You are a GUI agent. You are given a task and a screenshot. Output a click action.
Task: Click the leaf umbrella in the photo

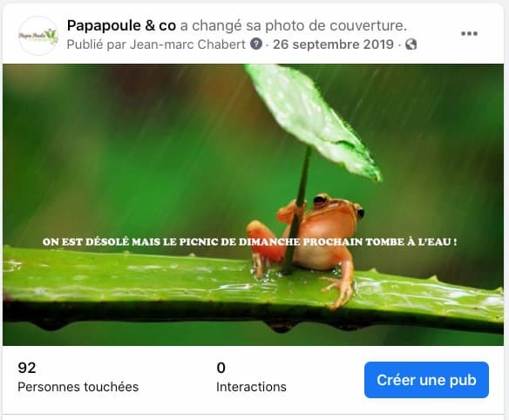pos(313,122)
